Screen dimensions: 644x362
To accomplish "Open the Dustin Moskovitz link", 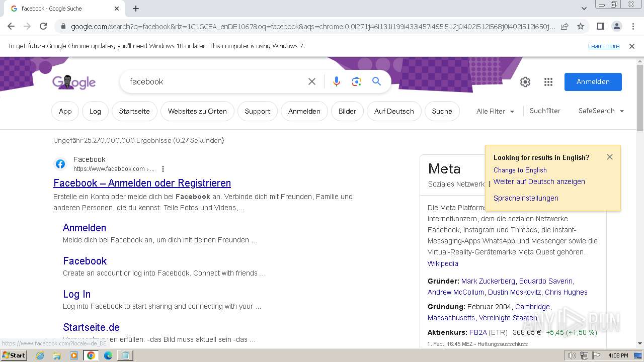I will (514, 292).
